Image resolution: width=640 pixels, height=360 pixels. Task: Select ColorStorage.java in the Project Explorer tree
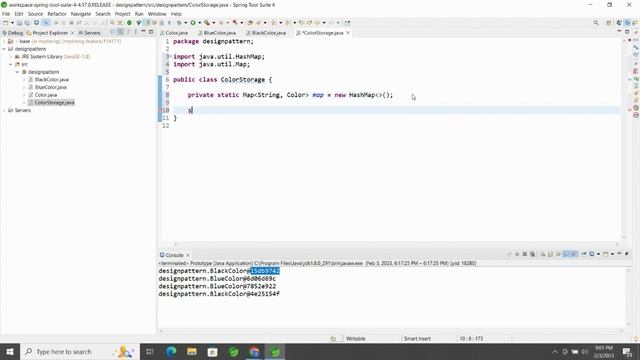point(54,102)
